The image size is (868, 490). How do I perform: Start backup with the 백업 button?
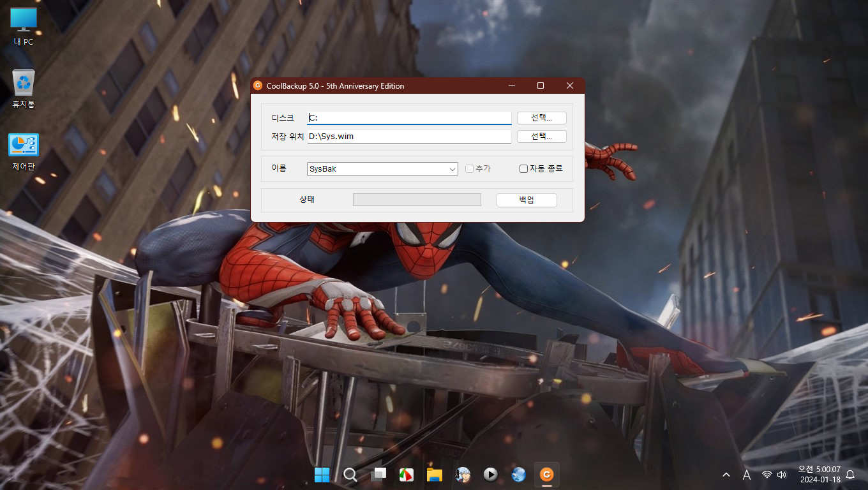tap(527, 200)
